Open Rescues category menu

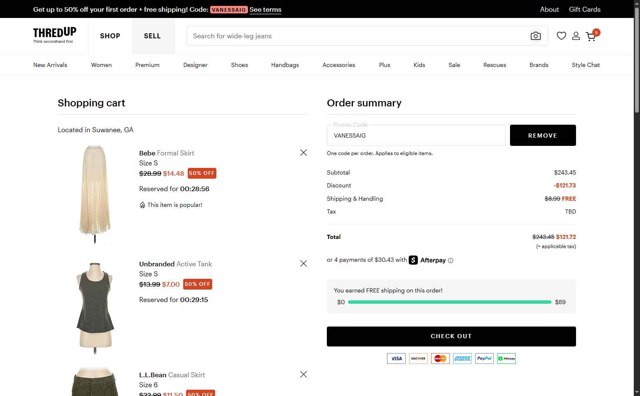tap(495, 65)
